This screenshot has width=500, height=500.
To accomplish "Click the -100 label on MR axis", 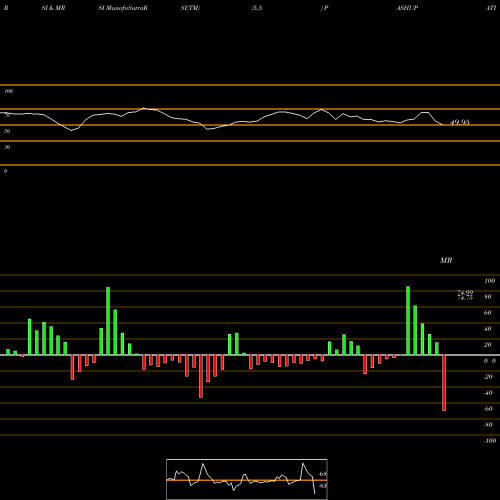I will pyautogui.click(x=489, y=441).
